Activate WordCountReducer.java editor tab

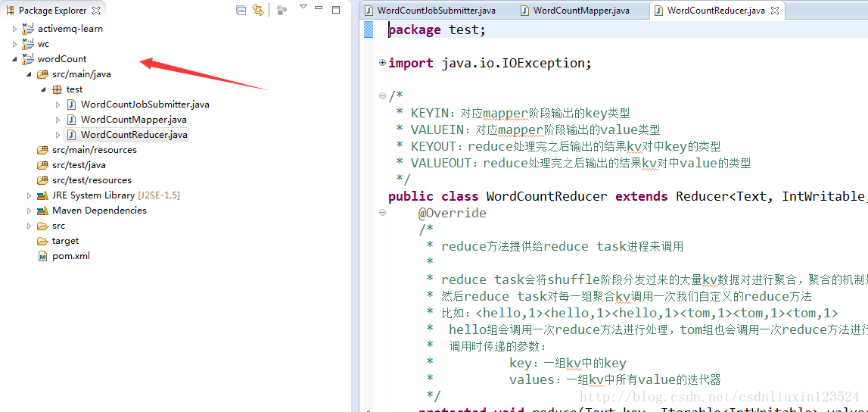[717, 11]
